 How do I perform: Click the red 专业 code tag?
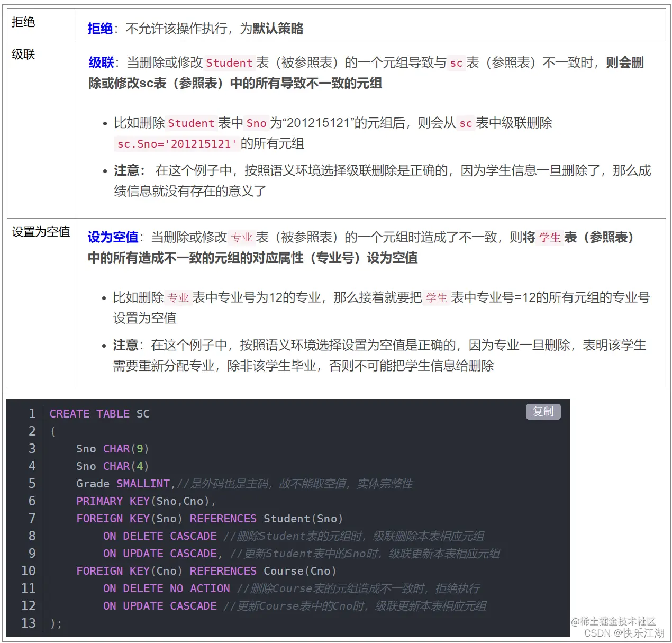tap(242, 238)
